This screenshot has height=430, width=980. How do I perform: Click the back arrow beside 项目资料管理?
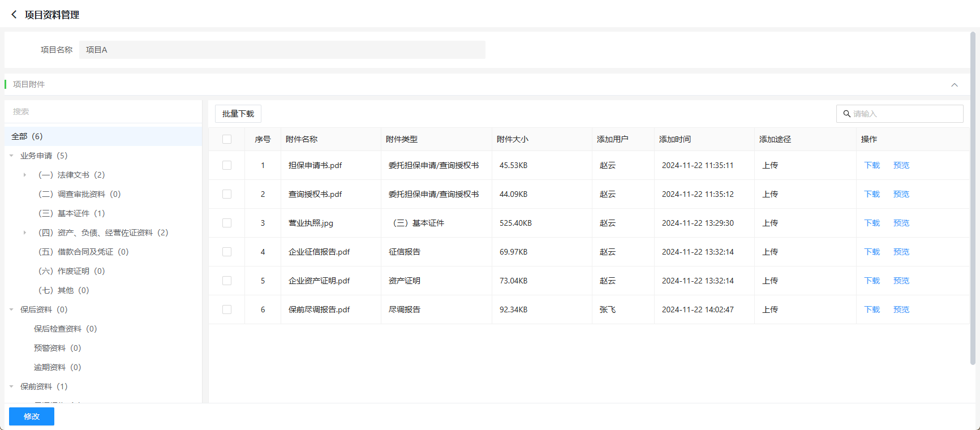[14, 15]
